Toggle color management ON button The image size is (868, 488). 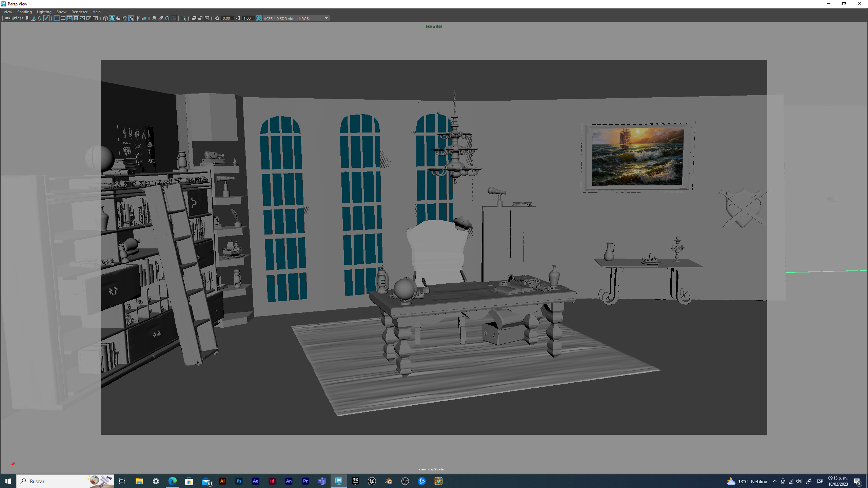259,18
